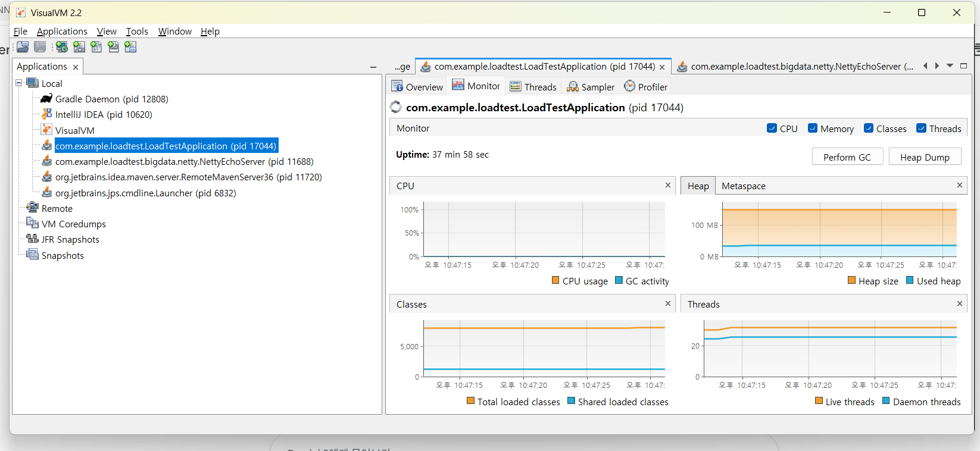Screen dimensions: 980x451
Task: Uncheck the Classes monitor checkbox
Action: 869,128
